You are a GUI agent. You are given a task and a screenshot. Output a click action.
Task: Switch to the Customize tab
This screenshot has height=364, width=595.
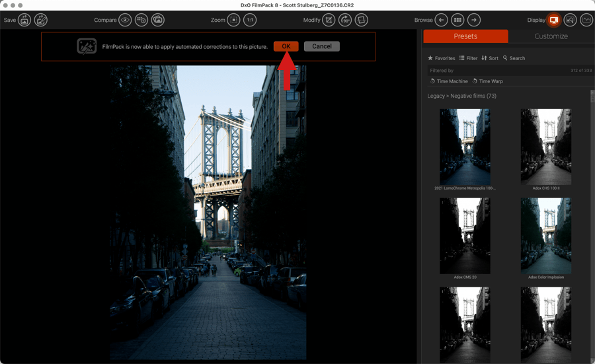[551, 36]
